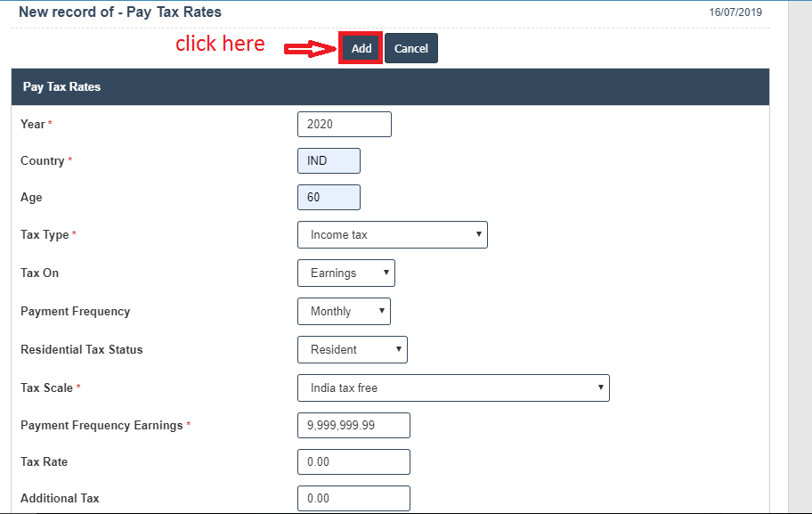Click the Payment Frequency Earnings amount field
The height and width of the screenshot is (514, 812).
[x=353, y=426]
